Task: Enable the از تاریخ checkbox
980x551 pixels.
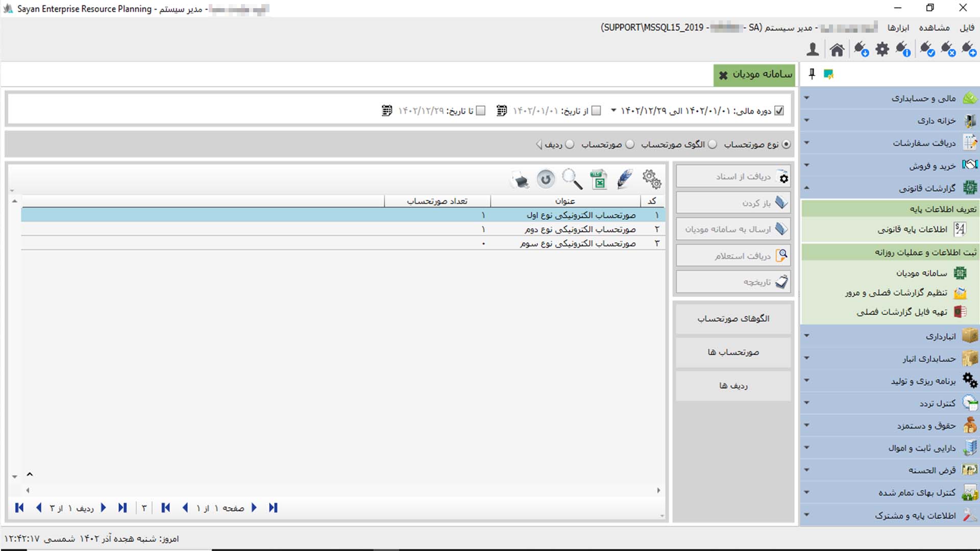Action: (x=596, y=111)
